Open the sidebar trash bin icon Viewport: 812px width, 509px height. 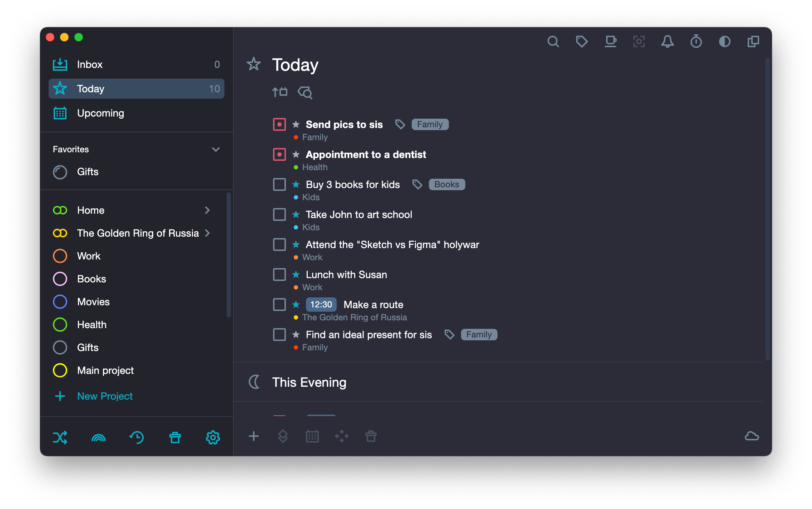[x=175, y=437]
